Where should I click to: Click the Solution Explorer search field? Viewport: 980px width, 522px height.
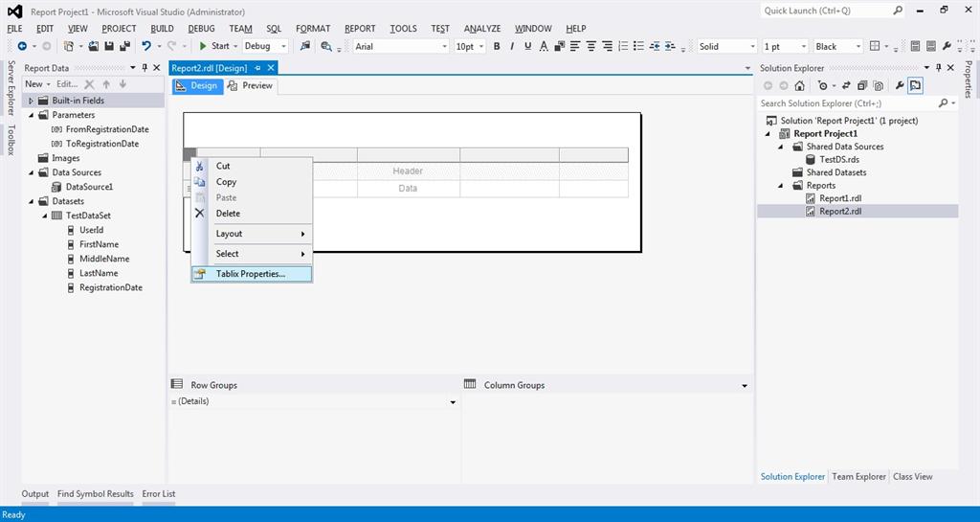coord(849,103)
